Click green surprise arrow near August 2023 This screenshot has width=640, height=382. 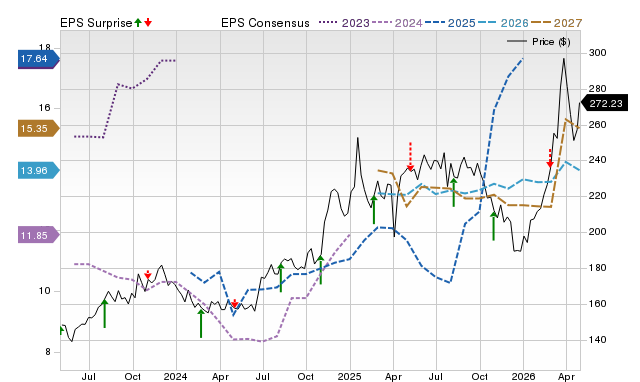(x=104, y=313)
